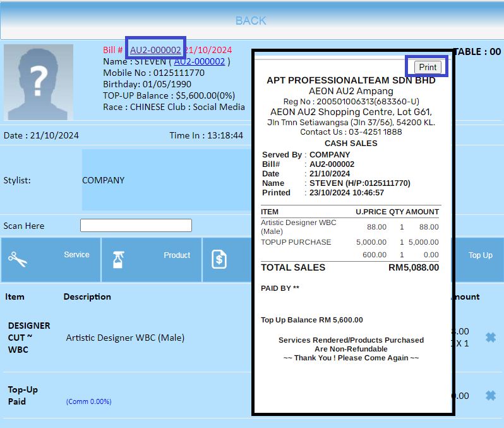Click the Comm 0.00% link
The width and height of the screenshot is (504, 428).
point(88,401)
